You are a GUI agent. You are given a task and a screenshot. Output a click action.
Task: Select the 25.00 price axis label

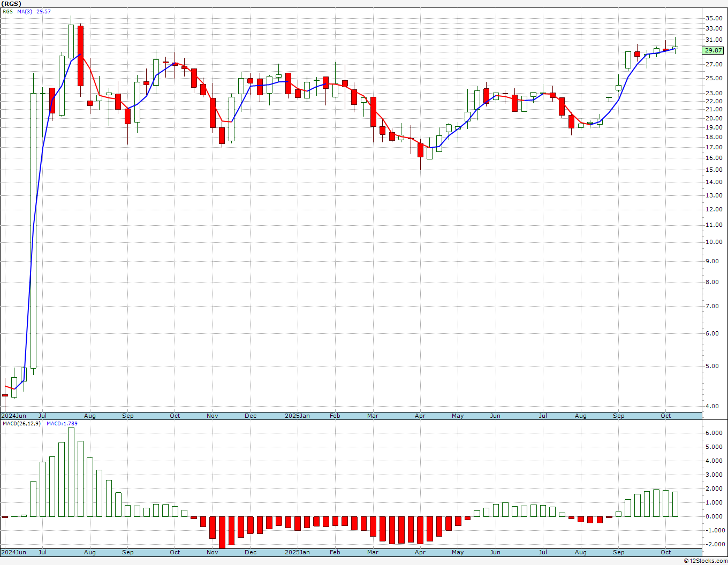[714, 78]
